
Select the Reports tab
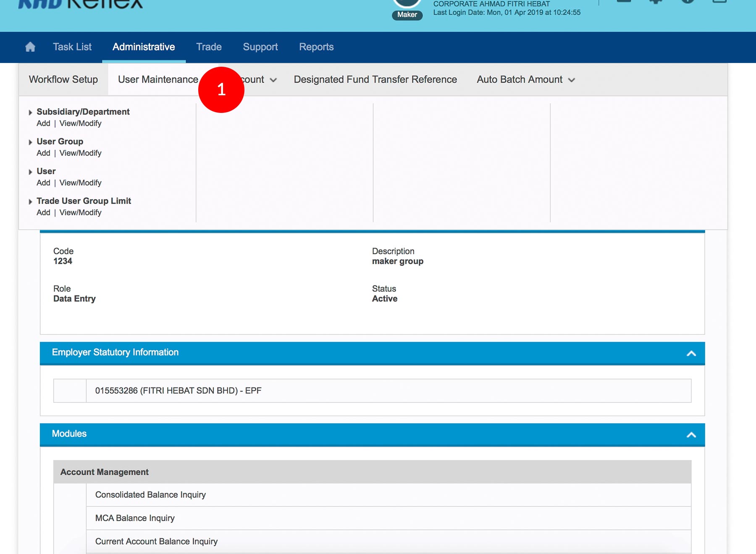click(x=316, y=47)
